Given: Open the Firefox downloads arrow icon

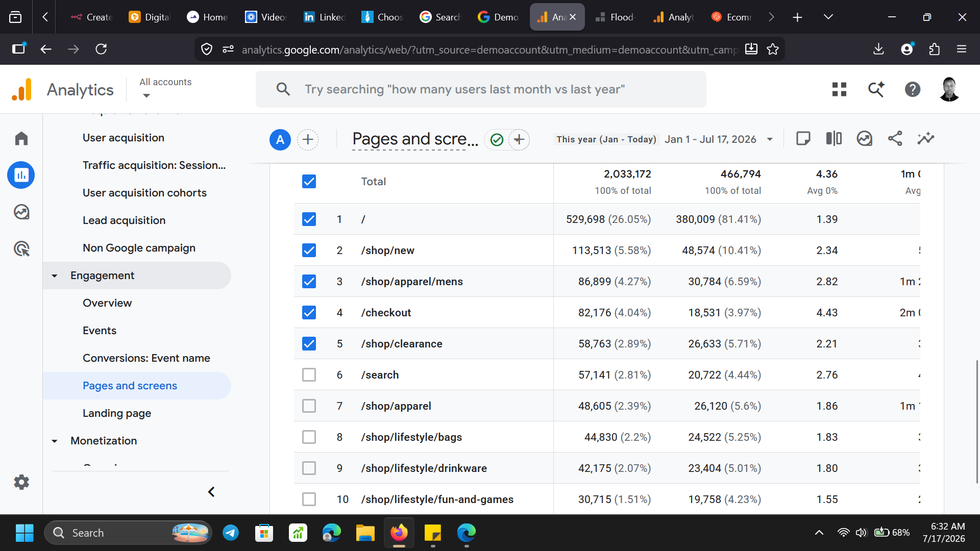Looking at the screenshot, I should coord(878,49).
